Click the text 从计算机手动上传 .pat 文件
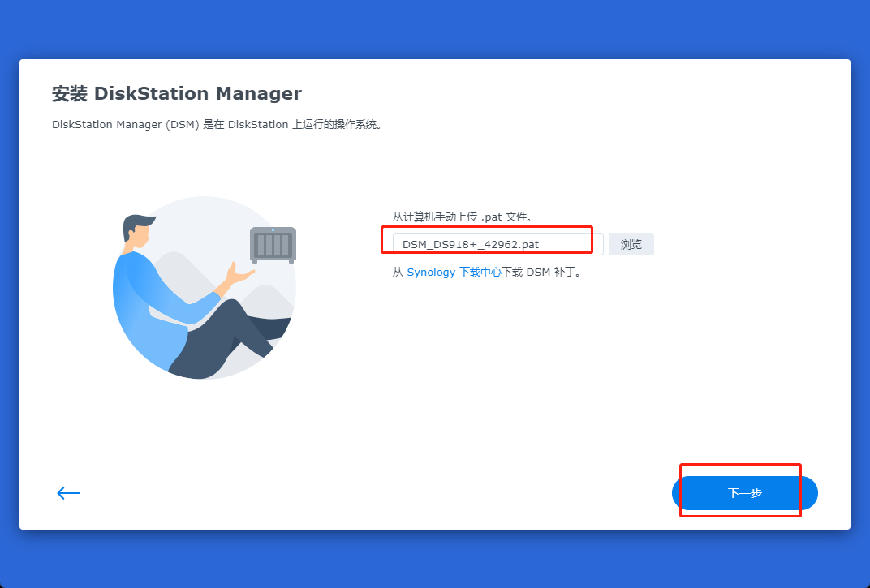Image resolution: width=870 pixels, height=588 pixels. coord(463,217)
